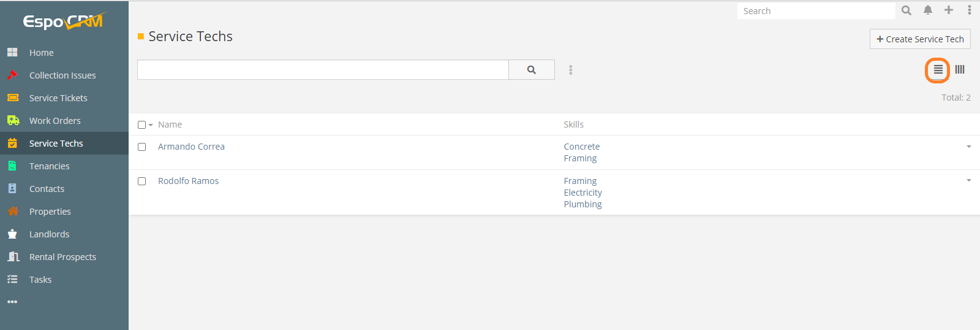
Task: Toggle the select-all checkbox in header
Action: pyautogui.click(x=142, y=125)
